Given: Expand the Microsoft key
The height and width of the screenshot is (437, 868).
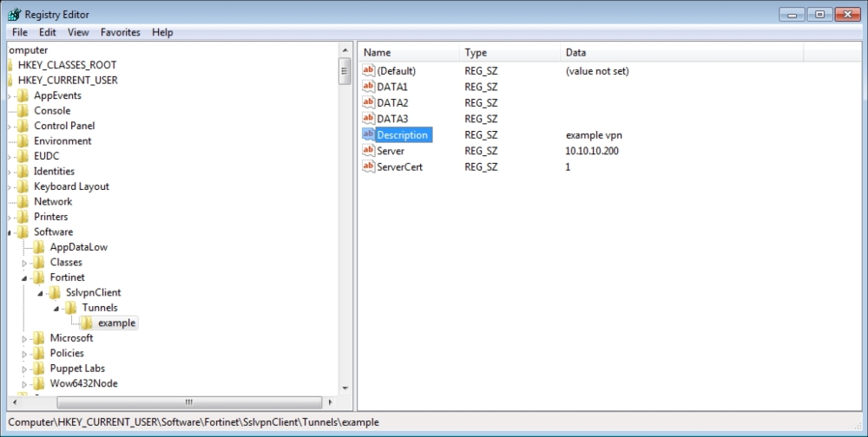Looking at the screenshot, I should click(x=25, y=338).
